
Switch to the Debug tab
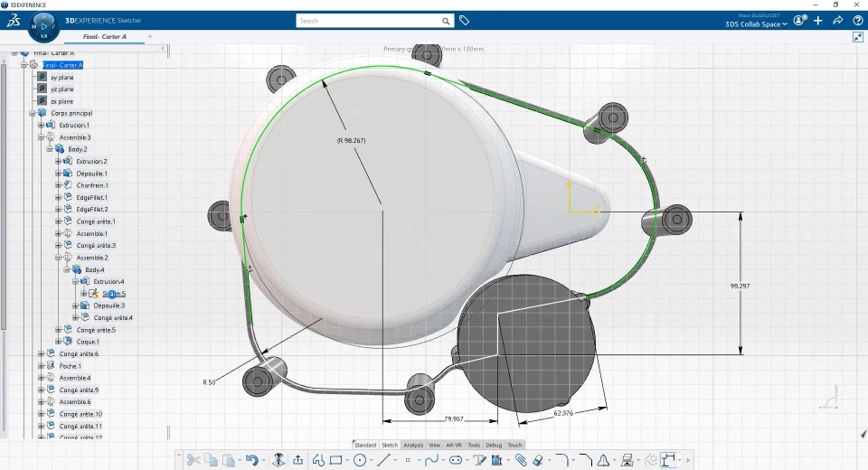tap(494, 445)
